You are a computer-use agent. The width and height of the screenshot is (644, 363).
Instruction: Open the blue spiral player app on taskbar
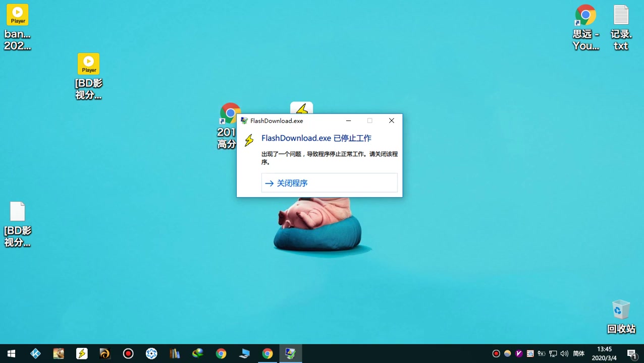tap(151, 353)
